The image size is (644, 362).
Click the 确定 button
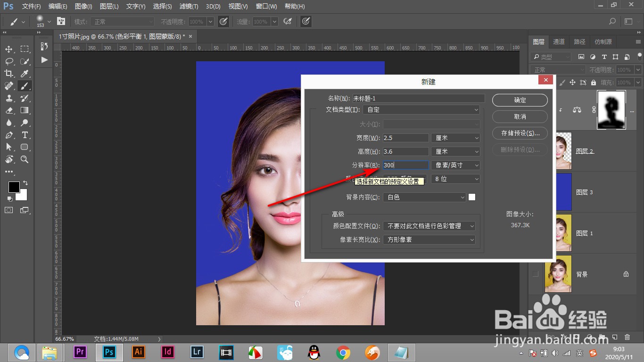[x=520, y=100]
